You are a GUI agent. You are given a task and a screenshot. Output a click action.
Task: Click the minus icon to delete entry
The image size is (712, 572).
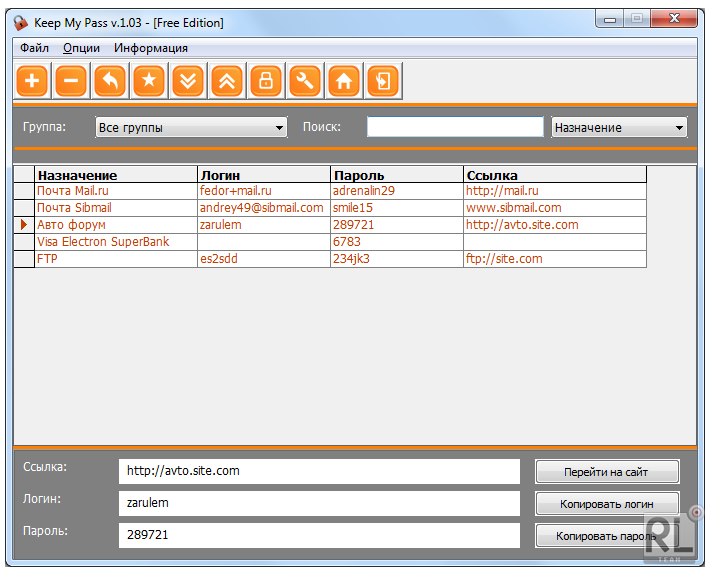tap(71, 81)
